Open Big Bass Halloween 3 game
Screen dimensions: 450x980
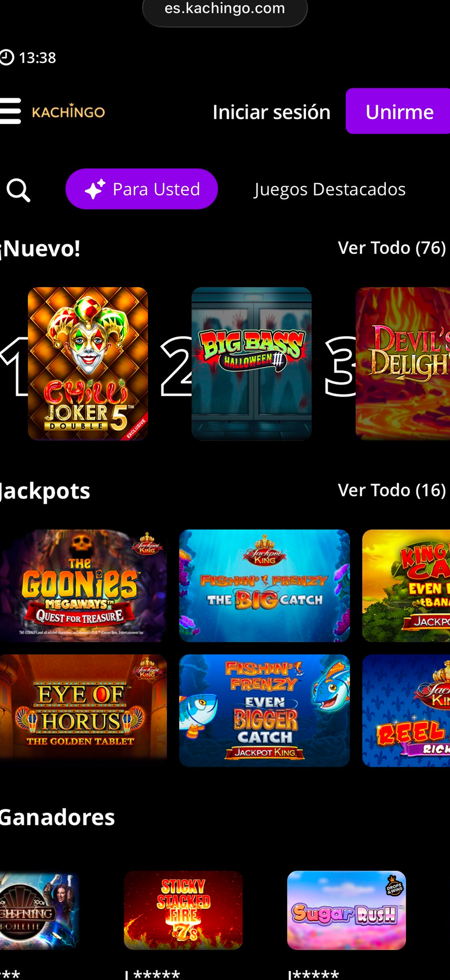click(x=252, y=364)
